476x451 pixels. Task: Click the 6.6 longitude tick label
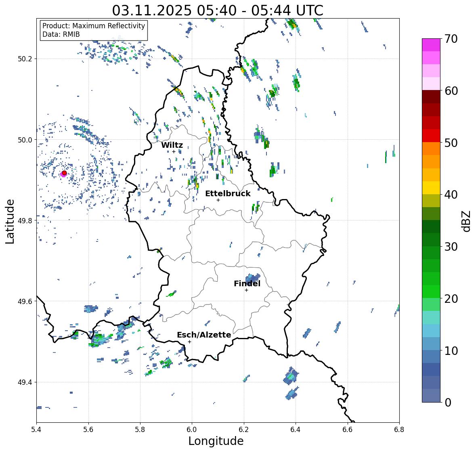348,430
